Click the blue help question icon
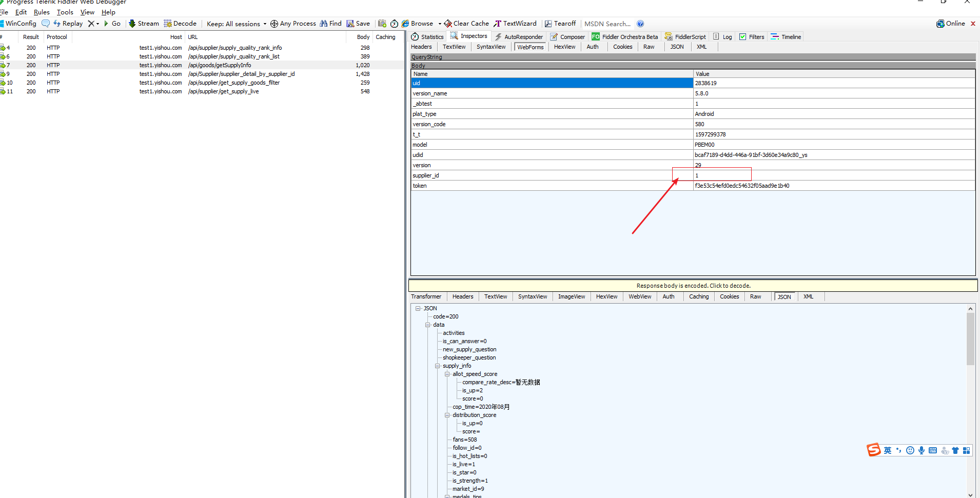The width and height of the screenshot is (980, 498). pos(640,24)
